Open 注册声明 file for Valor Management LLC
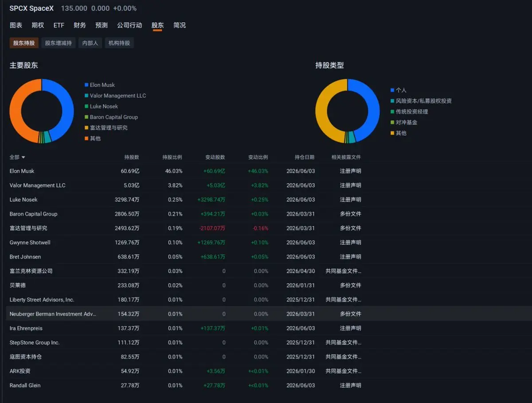This screenshot has height=403, width=532. 351,185
